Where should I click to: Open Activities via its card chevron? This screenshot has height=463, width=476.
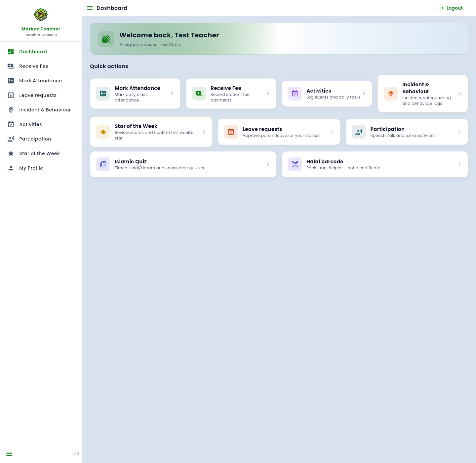click(364, 94)
